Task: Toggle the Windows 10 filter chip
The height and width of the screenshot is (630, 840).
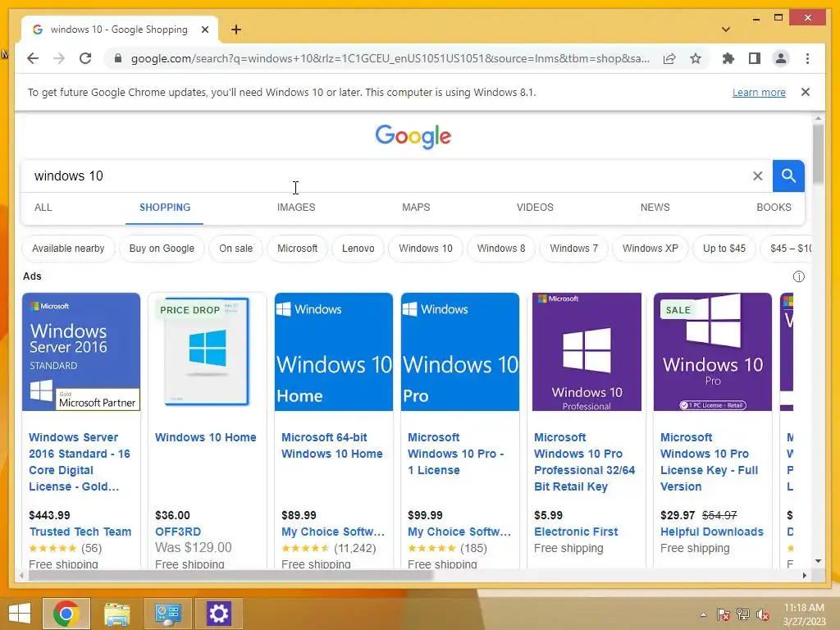Action: (x=426, y=249)
